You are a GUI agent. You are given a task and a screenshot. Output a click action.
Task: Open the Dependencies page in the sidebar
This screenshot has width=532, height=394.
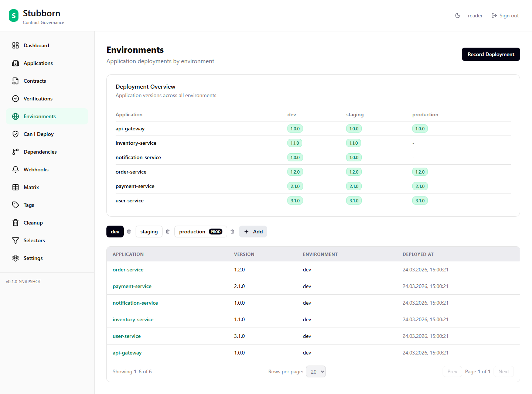(40, 152)
